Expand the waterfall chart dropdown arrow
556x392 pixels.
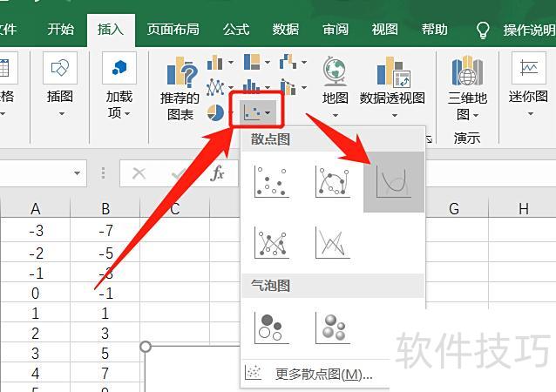tap(304, 63)
